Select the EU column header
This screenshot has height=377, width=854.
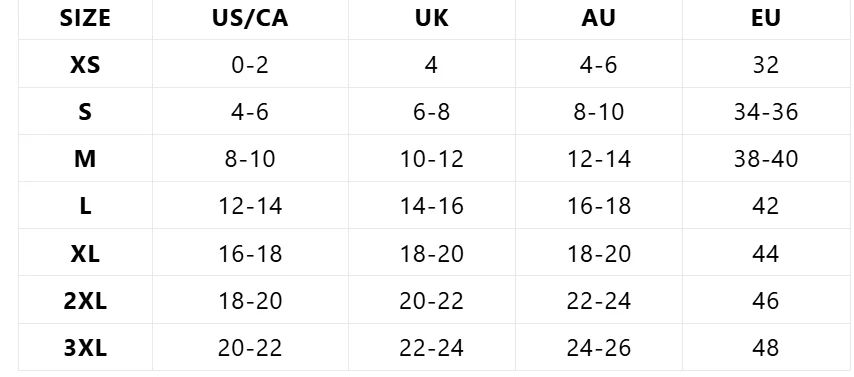(765, 18)
